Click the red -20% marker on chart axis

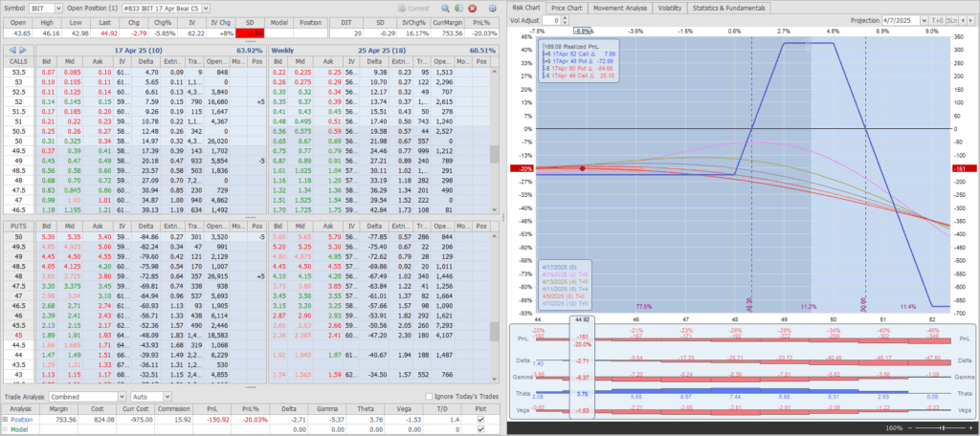click(522, 168)
